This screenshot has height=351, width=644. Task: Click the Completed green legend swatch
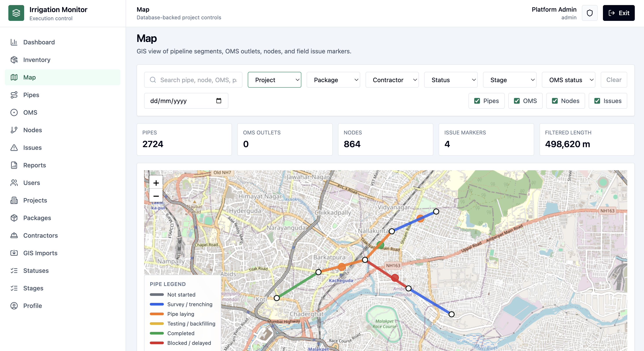tap(157, 333)
